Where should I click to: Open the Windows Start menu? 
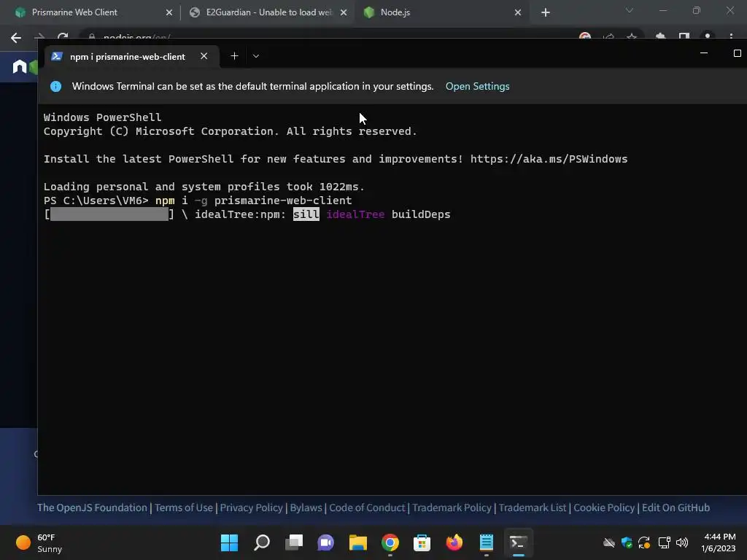pos(229,542)
